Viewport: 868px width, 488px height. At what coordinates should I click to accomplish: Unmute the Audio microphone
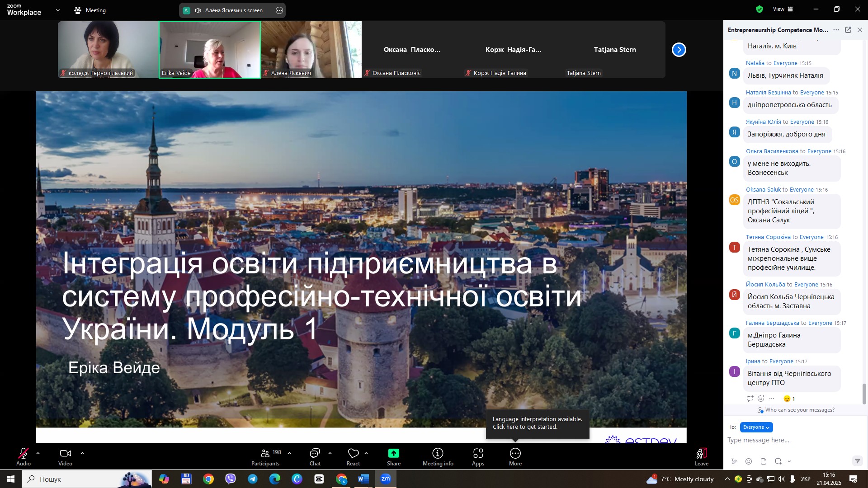(x=24, y=453)
